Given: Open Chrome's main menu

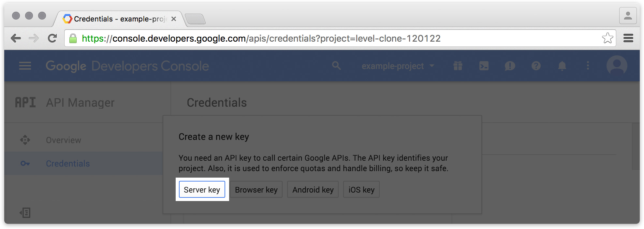Looking at the screenshot, I should pos(628,38).
